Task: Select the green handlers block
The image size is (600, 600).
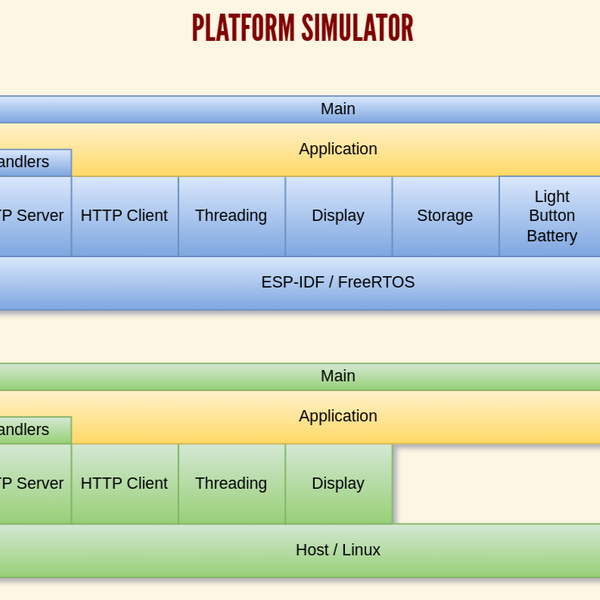Action: coord(36,430)
